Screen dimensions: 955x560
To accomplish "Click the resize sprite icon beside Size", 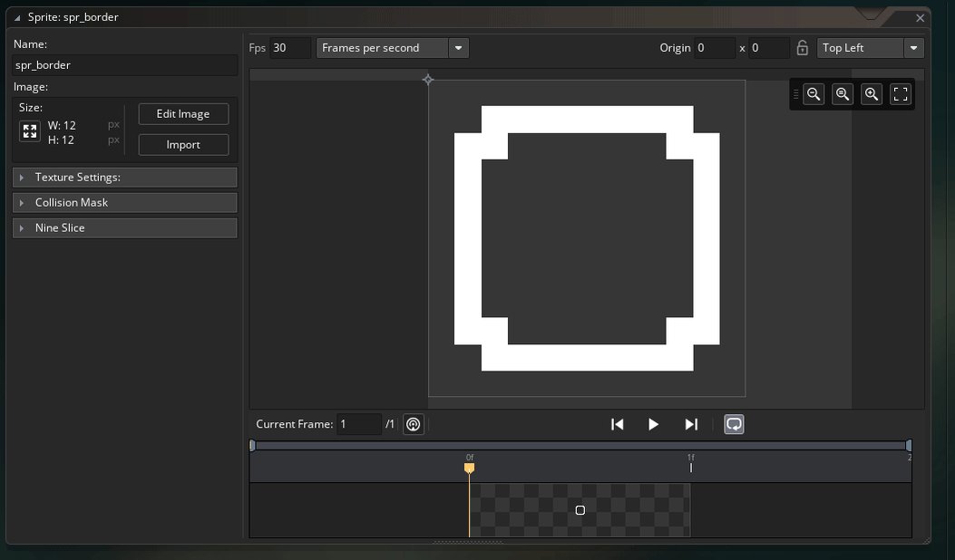I will pos(30,131).
